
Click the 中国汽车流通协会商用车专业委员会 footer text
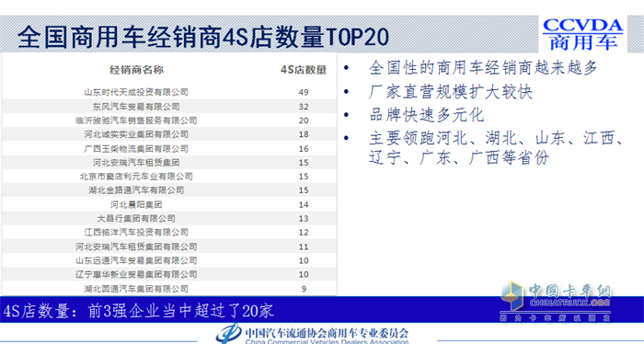tap(327, 333)
